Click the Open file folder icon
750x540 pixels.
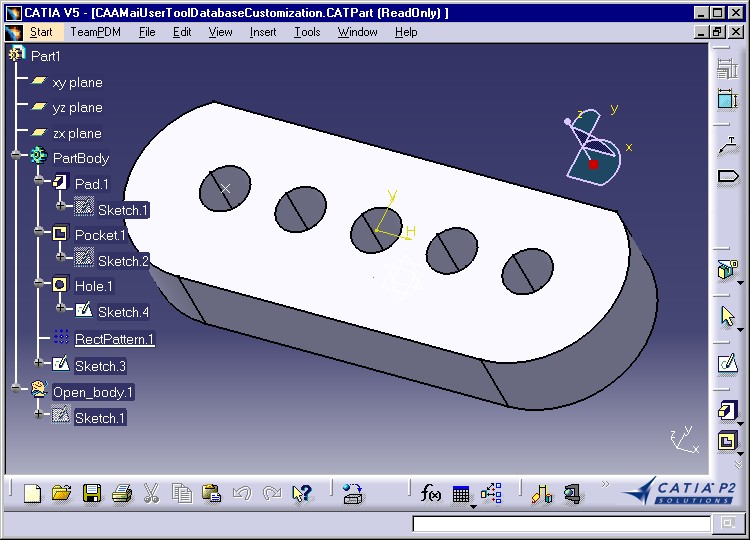(x=62, y=493)
